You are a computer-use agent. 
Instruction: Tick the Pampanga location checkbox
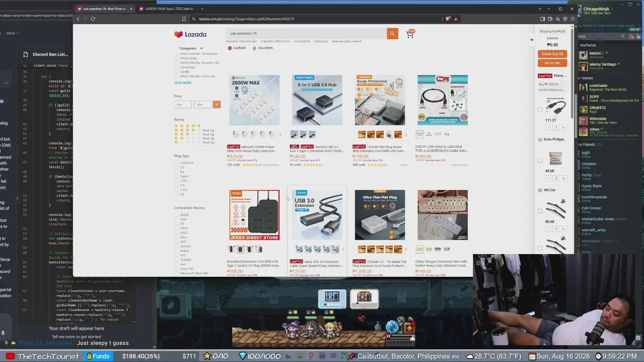177,67
